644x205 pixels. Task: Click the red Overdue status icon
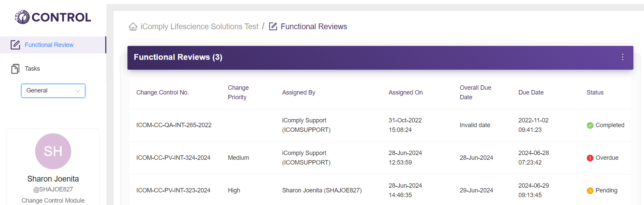click(590, 158)
